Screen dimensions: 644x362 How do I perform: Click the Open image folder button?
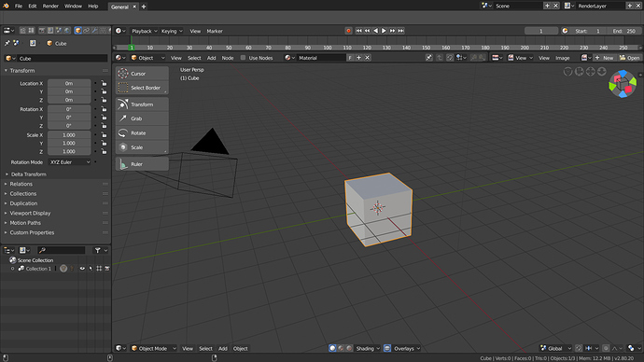[630, 58]
